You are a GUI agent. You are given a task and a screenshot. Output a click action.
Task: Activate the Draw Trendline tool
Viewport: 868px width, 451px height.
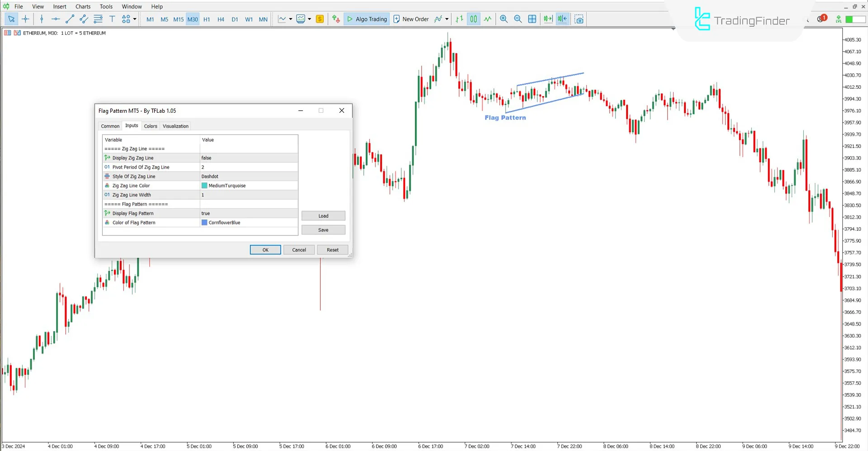70,19
